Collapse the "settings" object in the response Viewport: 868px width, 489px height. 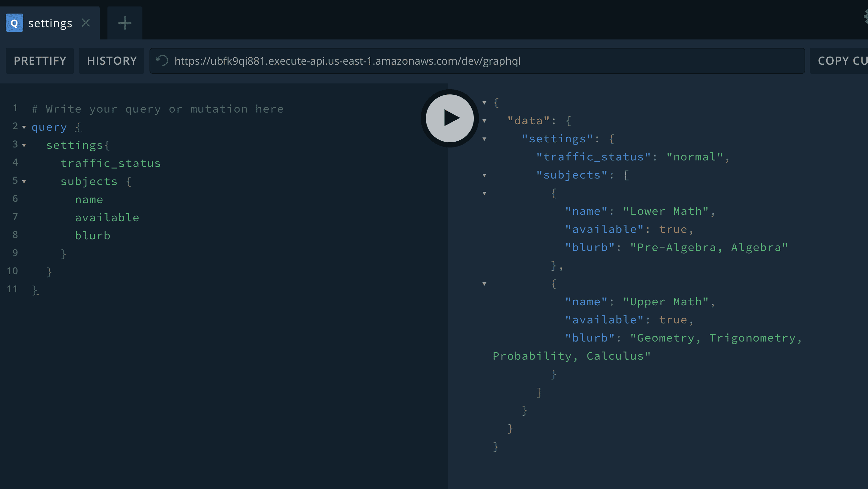point(484,139)
